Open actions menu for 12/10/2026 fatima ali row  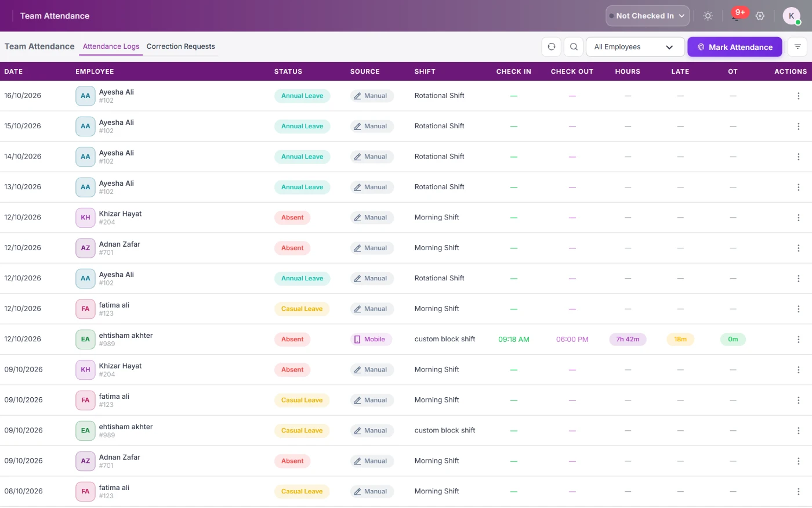pyautogui.click(x=798, y=309)
